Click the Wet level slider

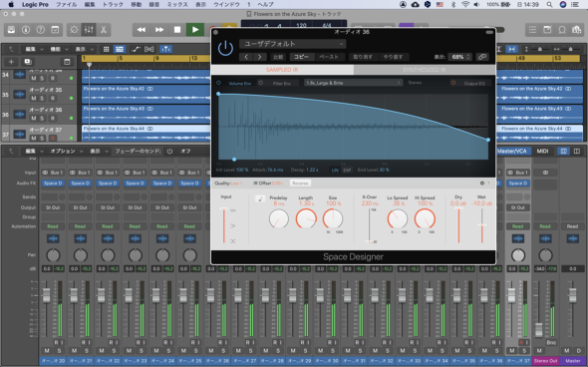482,225
